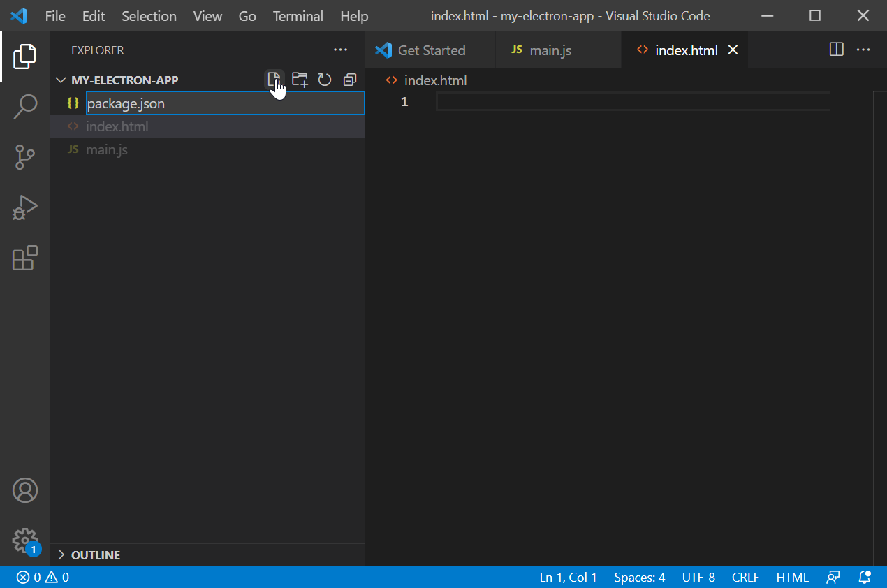The height and width of the screenshot is (588, 887).
Task: Click Spaces: 4 indentation setting
Action: pos(640,578)
